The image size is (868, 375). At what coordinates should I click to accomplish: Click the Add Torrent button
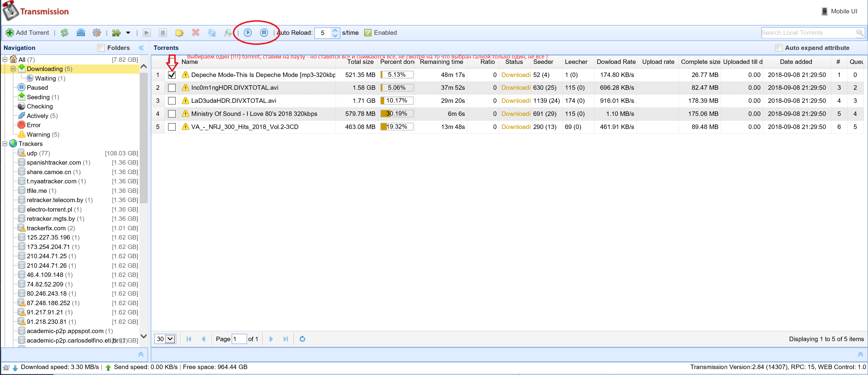(x=28, y=33)
